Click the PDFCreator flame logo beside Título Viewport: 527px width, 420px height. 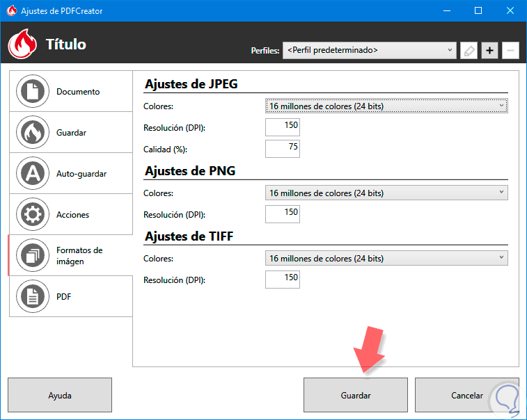(22, 44)
